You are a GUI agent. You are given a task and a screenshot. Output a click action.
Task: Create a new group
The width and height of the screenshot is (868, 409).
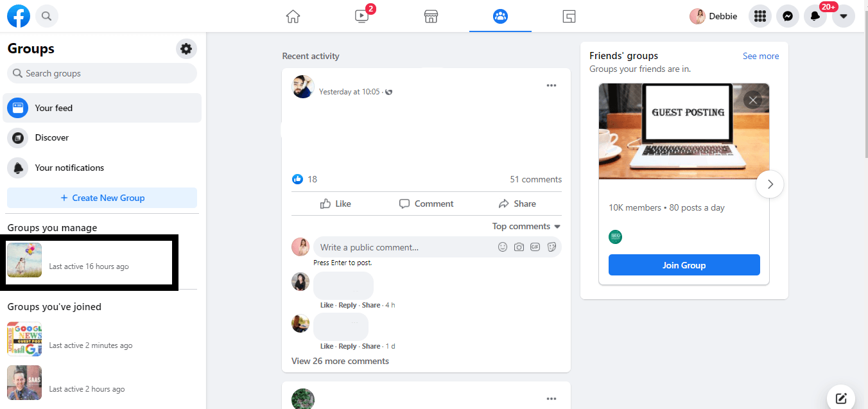point(101,197)
